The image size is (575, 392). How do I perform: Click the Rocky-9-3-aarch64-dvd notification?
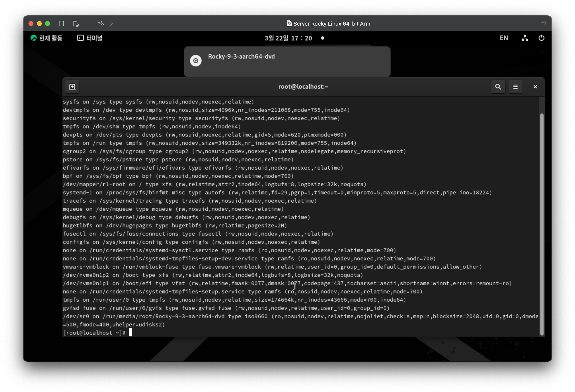(287, 61)
